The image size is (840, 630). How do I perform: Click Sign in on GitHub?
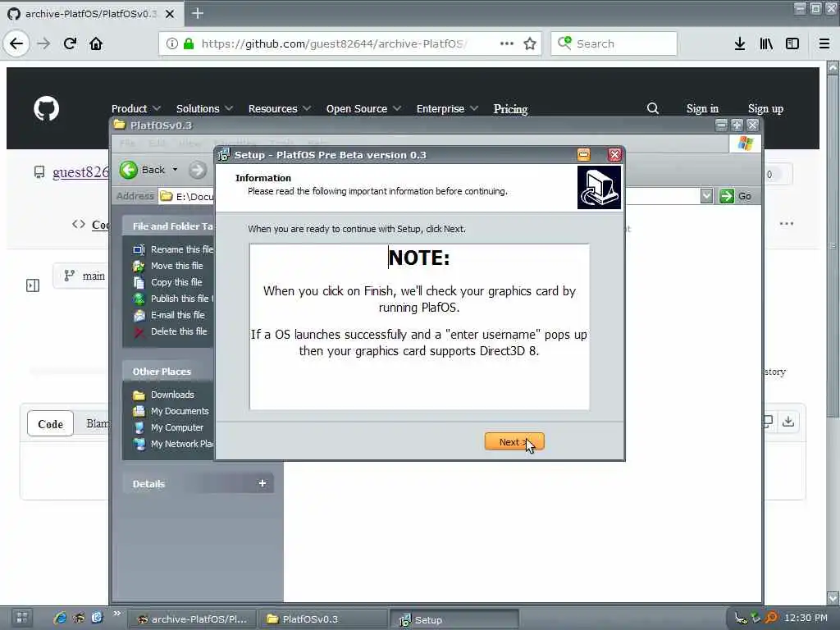point(702,109)
